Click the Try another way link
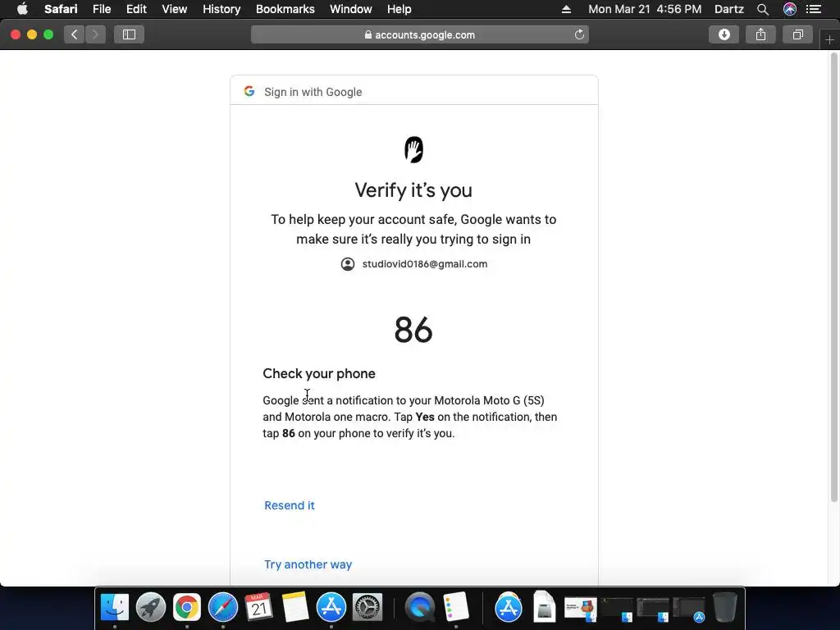Image resolution: width=840 pixels, height=630 pixels. pos(308,564)
